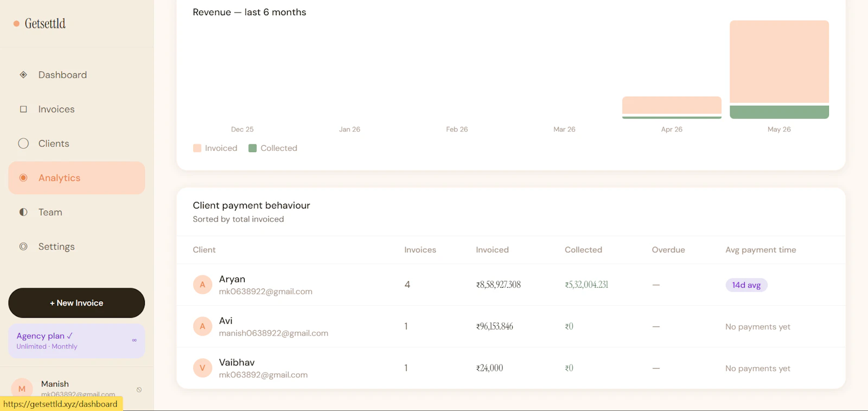The image size is (868, 411).
Task: Click the Client column header
Action: coord(204,250)
